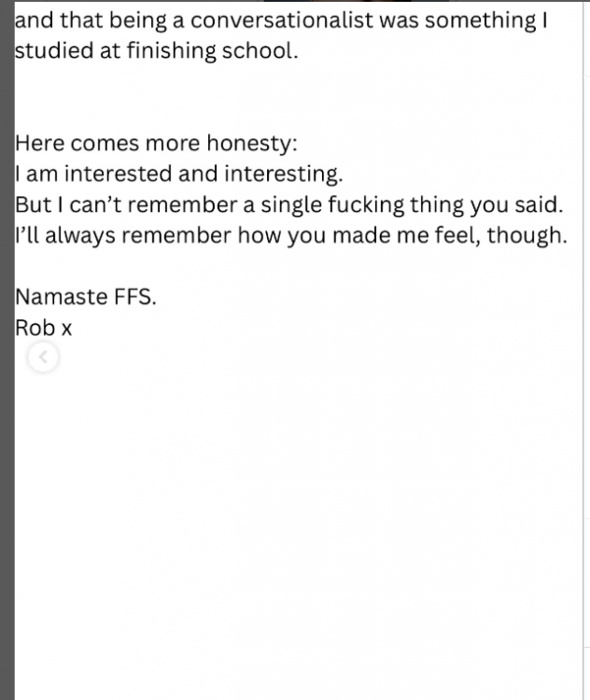The height and width of the screenshot is (700, 590).
Task: Click the line starting "But I can't remember"
Action: (289, 205)
